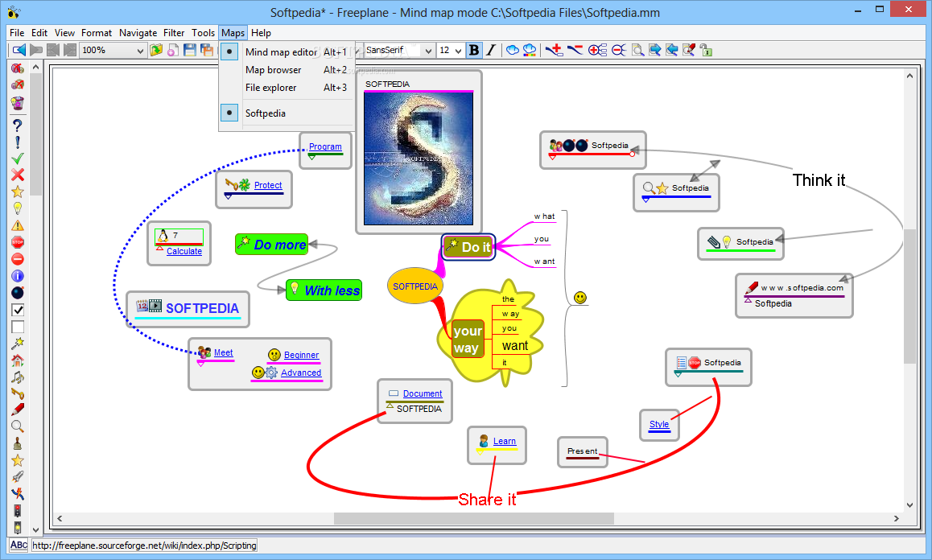The image size is (932, 560).
Task: Follow the Protect link node
Action: [x=268, y=185]
